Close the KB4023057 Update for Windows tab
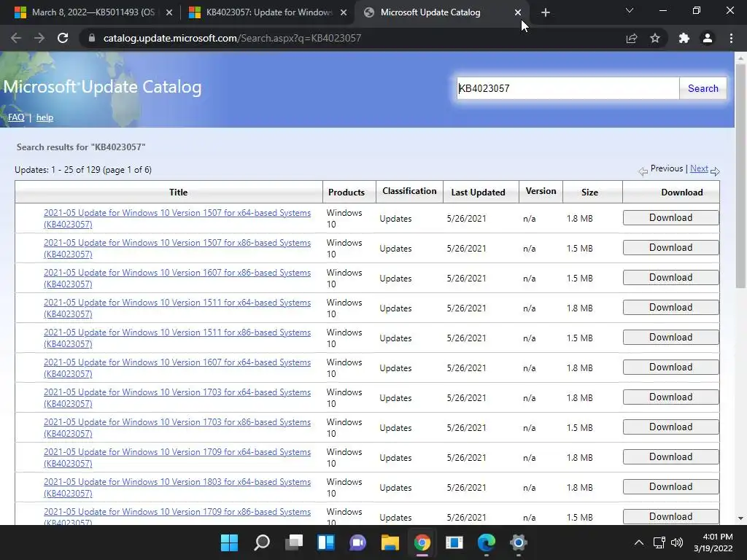This screenshot has height=560, width=747. [344, 12]
